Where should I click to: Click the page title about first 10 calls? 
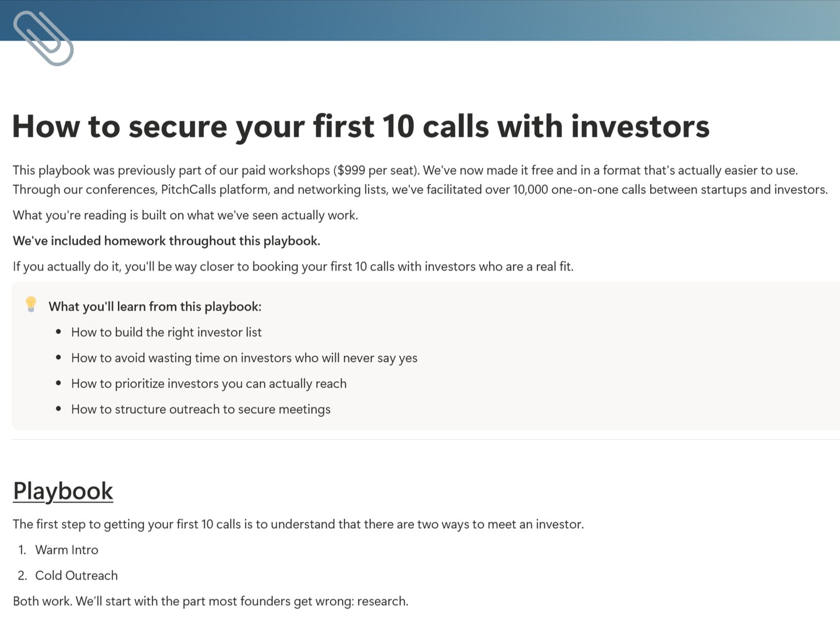pyautogui.click(x=361, y=126)
